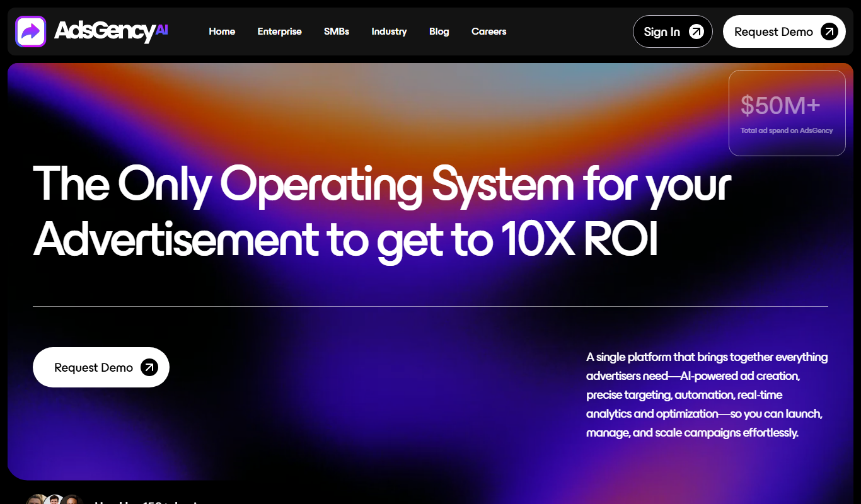The height and width of the screenshot is (504, 861).
Task: Click the AdsGency AI wordmark text
Action: point(111,31)
